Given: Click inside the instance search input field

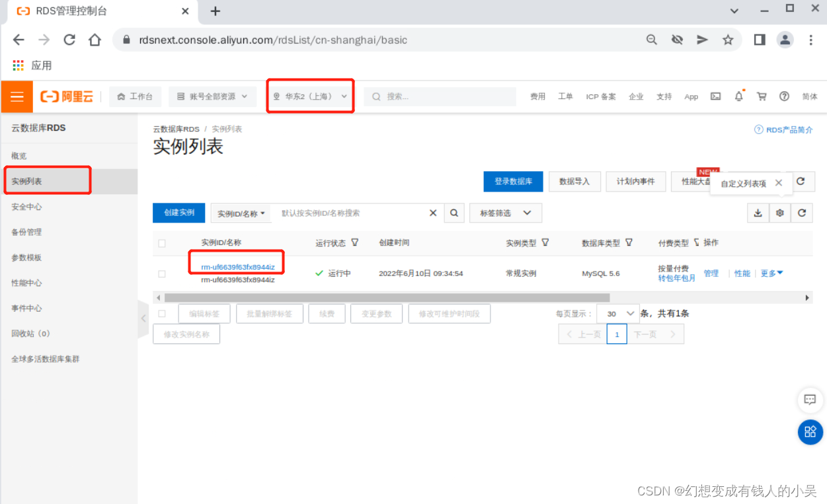Looking at the screenshot, I should (x=344, y=213).
